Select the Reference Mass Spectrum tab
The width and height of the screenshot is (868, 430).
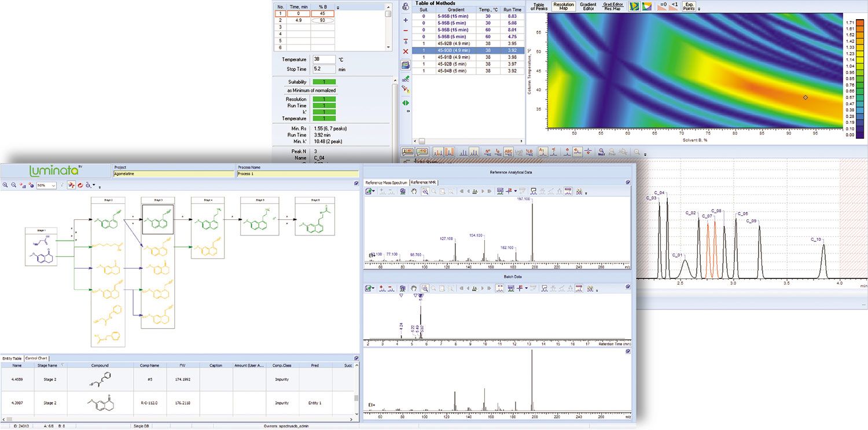pos(387,182)
